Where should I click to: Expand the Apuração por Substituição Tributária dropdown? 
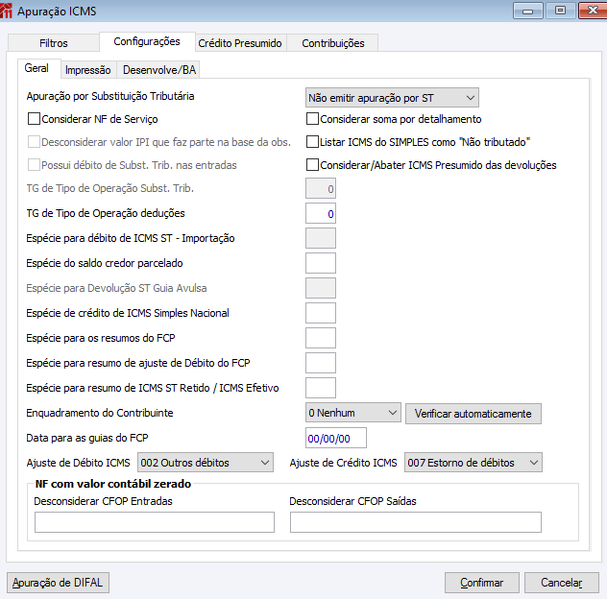click(x=392, y=98)
